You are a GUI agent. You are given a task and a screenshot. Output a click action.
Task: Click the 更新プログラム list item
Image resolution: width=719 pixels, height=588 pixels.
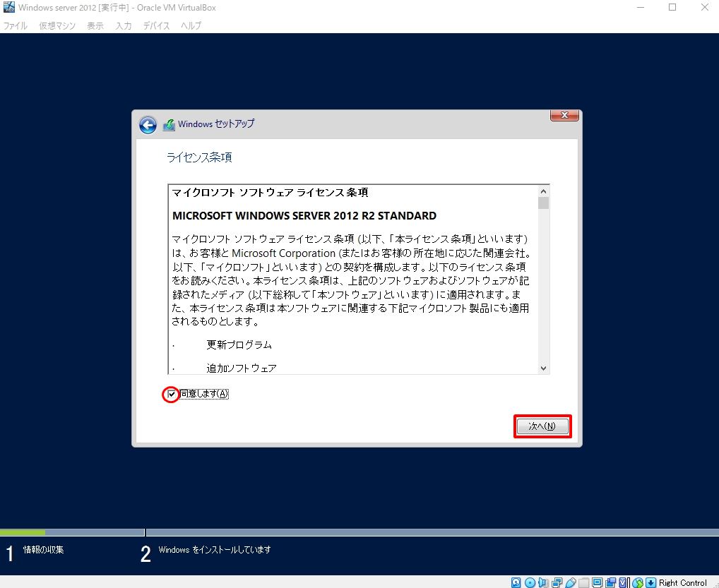239,344
